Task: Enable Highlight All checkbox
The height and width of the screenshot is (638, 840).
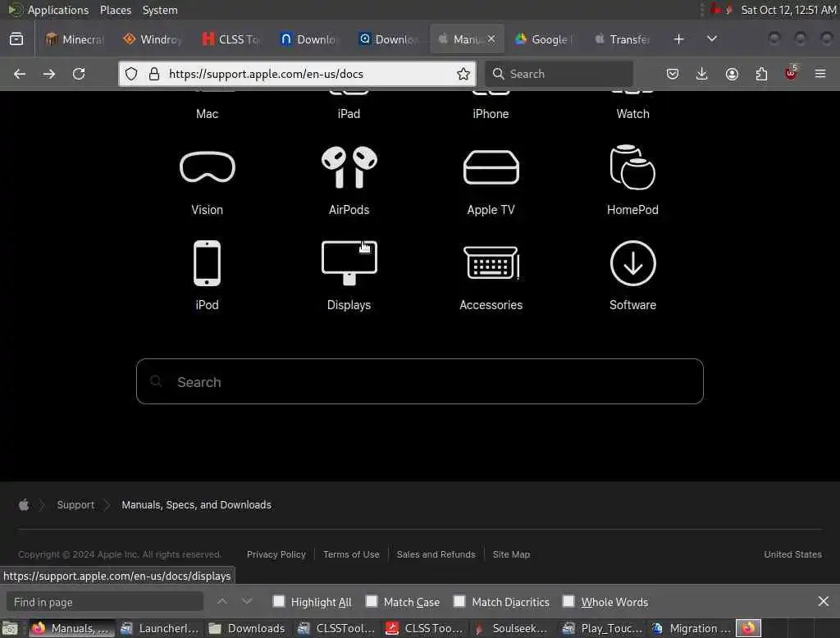Action: pyautogui.click(x=279, y=601)
